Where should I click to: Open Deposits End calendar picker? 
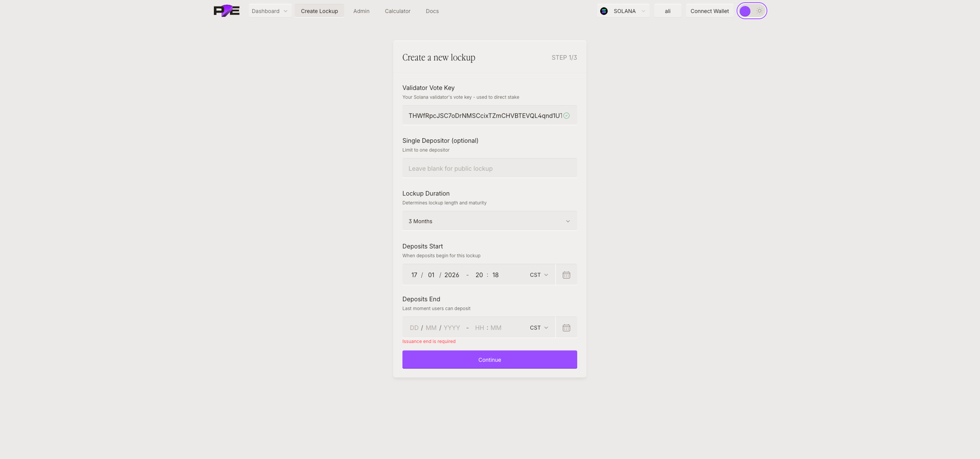566,328
